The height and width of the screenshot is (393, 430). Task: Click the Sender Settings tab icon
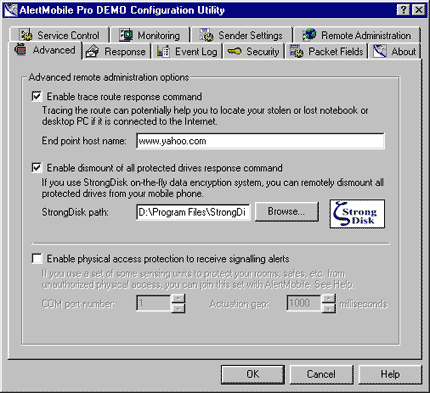point(207,35)
